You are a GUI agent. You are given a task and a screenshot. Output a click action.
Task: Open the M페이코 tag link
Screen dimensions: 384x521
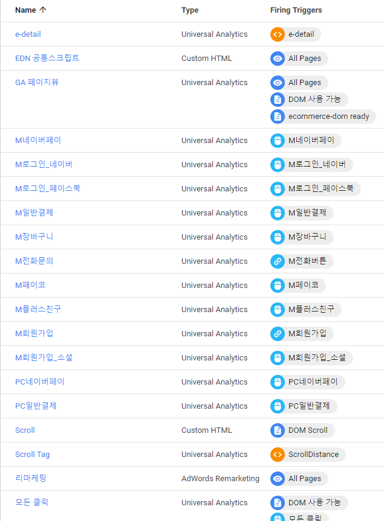point(30,285)
